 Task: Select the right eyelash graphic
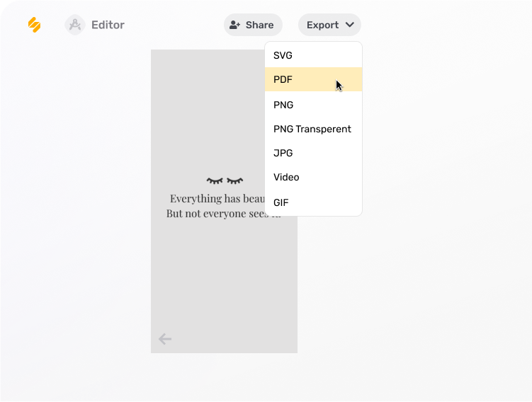coord(235,181)
